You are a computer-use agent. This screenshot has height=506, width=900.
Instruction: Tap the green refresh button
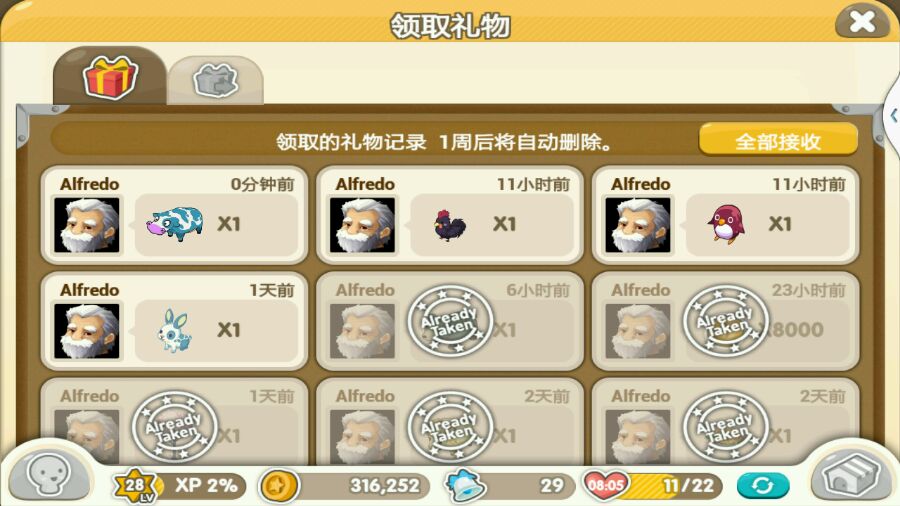762,485
